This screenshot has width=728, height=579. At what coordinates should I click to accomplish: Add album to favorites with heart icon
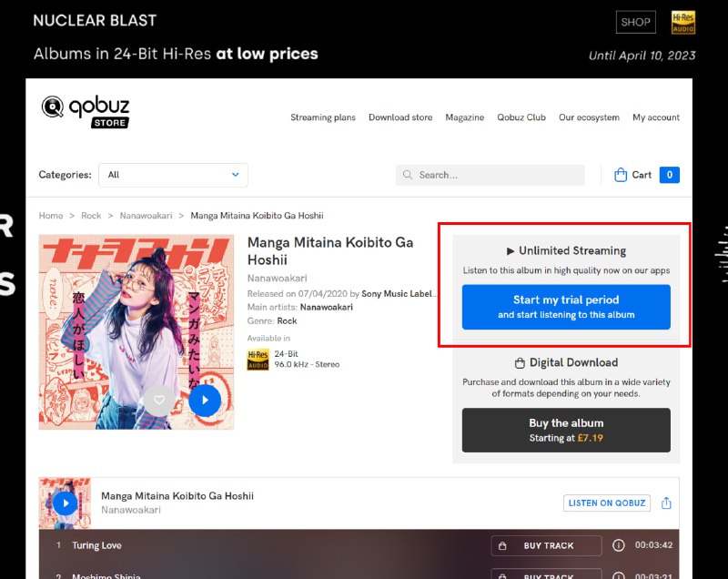[x=159, y=400]
